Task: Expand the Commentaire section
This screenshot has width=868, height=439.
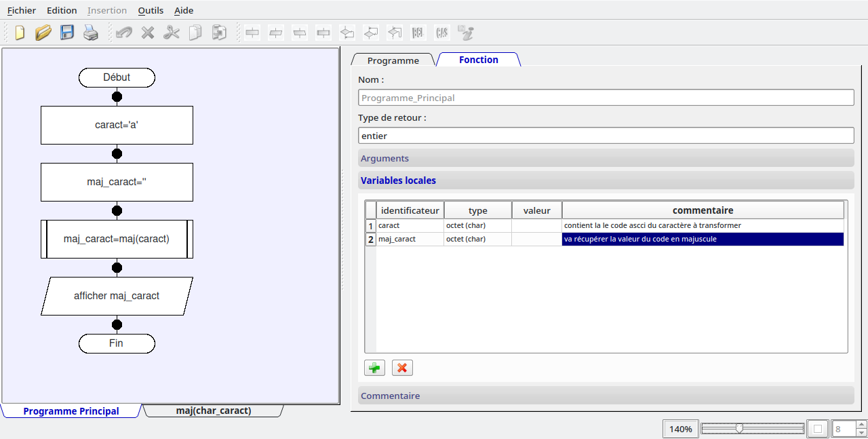Action: coord(605,396)
